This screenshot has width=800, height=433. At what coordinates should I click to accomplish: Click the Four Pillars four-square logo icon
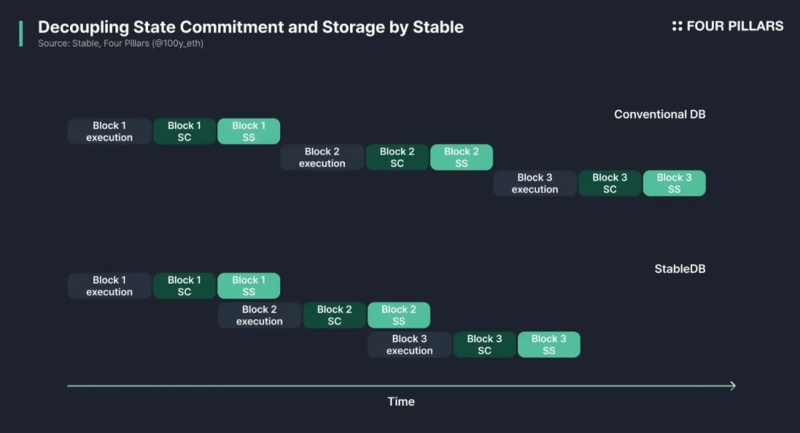[x=677, y=26]
